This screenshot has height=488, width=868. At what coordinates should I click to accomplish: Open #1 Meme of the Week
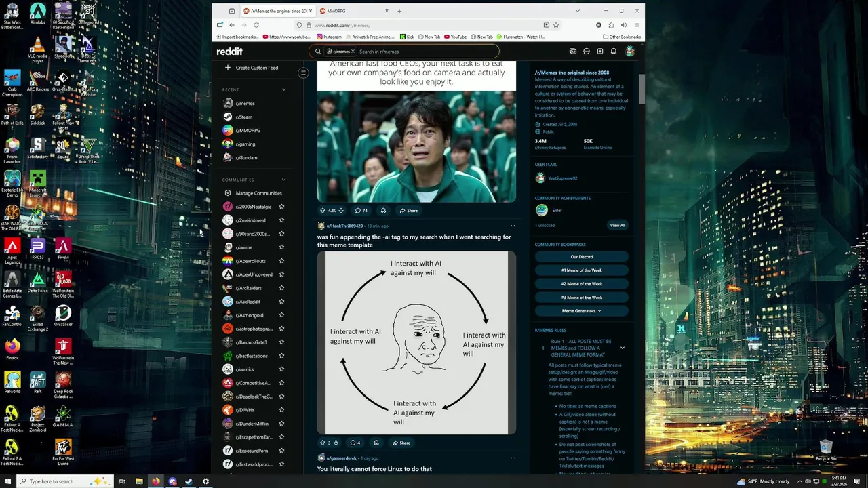[x=581, y=270]
